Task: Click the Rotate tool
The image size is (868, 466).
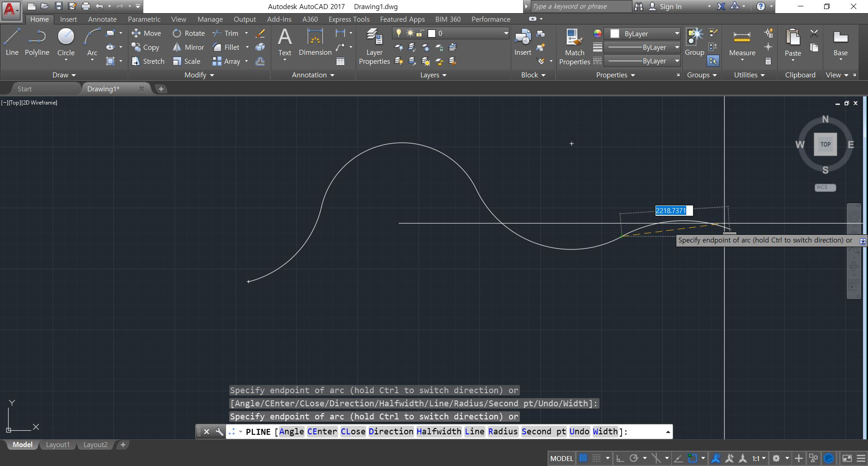Action: click(x=189, y=33)
